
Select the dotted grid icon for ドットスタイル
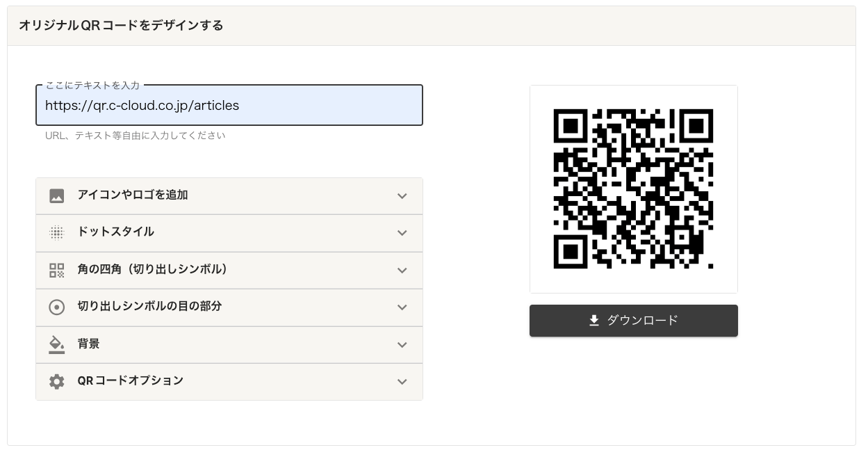click(57, 233)
